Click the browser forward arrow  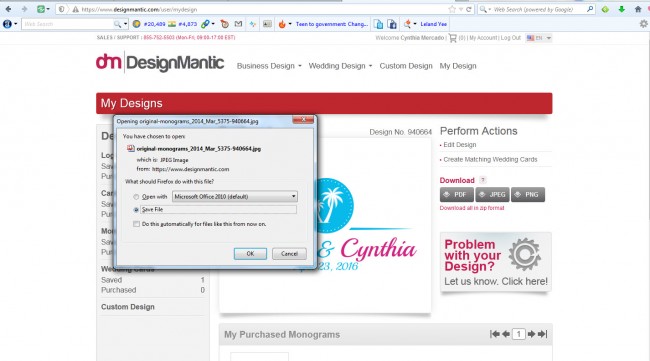tap(24, 9)
